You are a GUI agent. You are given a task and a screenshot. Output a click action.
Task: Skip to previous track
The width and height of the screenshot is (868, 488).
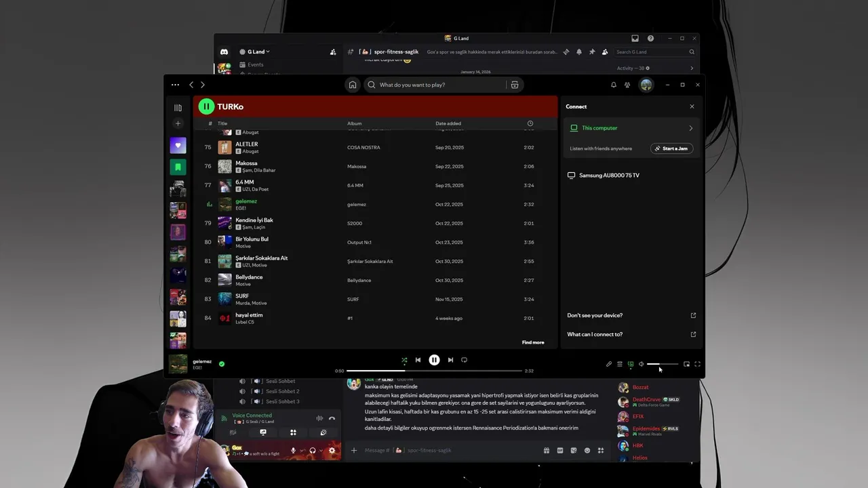[418, 360]
